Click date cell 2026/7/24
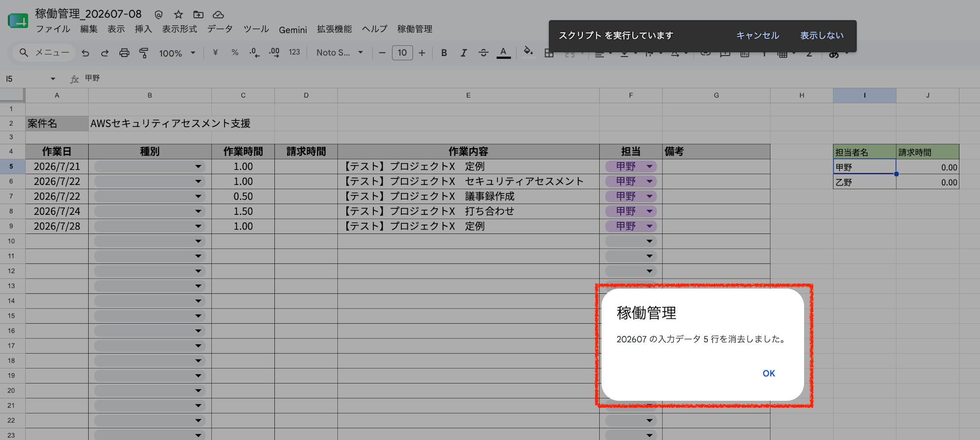The image size is (980, 440). point(57,211)
